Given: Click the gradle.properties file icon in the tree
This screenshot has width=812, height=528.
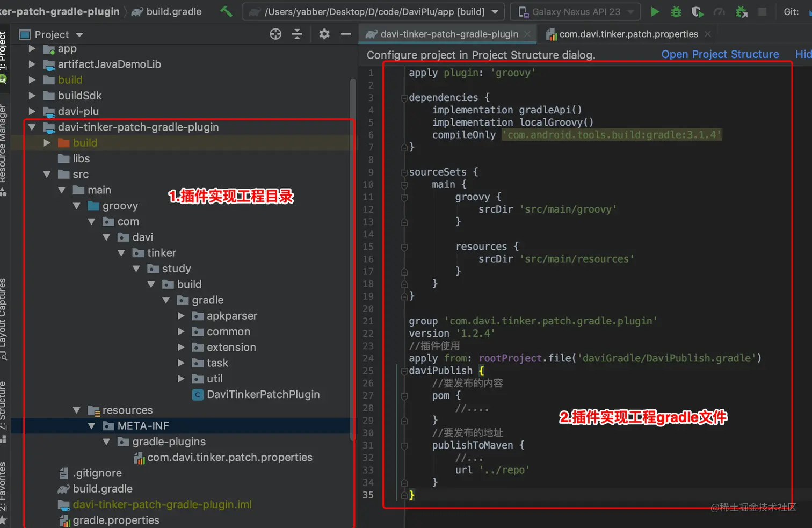Looking at the screenshot, I should [64, 520].
